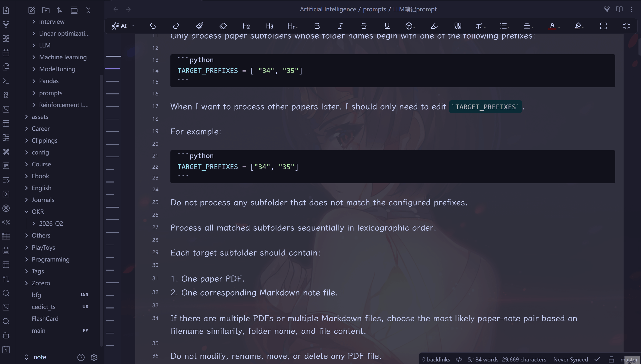Open the heading level Hn dropdown
Viewport: 641px width, 364px height.
[x=293, y=26]
